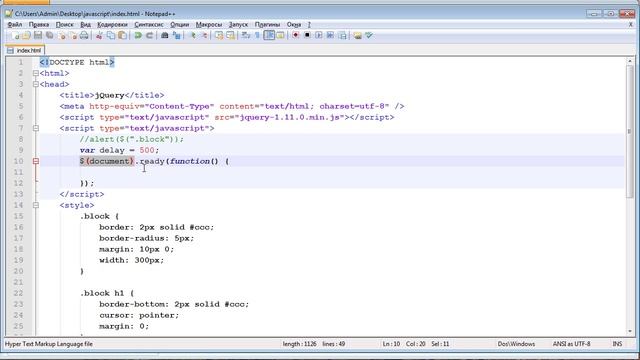Click the toolbar icon right of Indent Guide
640x360 pixels.
(x=280, y=36)
